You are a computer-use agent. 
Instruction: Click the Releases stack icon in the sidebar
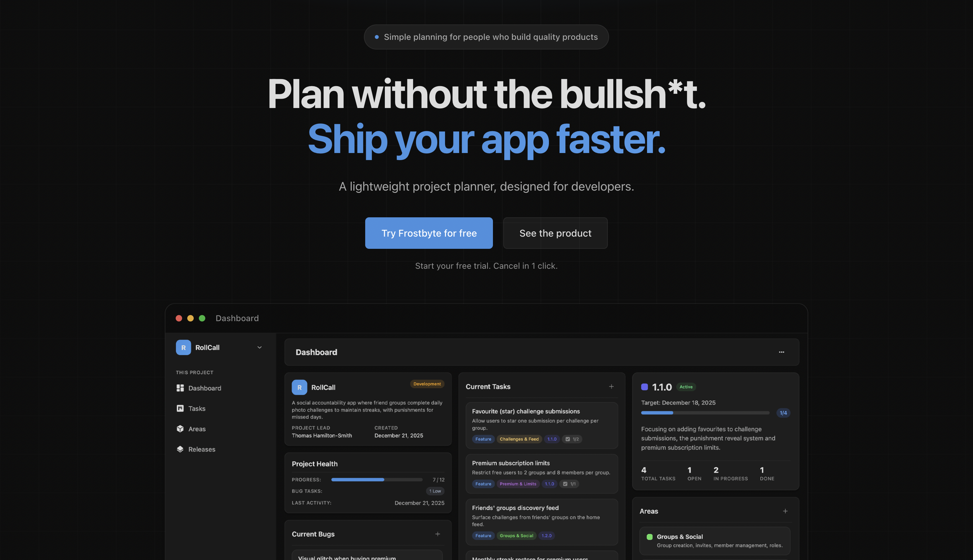click(180, 449)
